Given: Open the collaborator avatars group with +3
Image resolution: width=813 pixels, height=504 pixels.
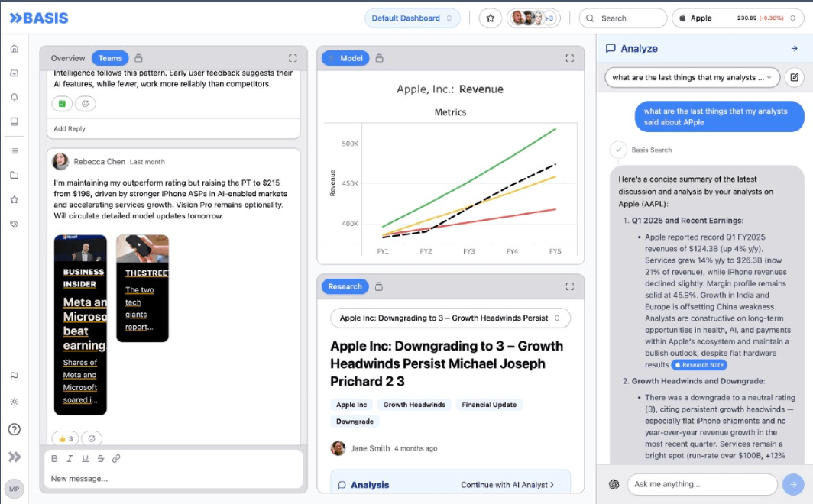Looking at the screenshot, I should [x=533, y=18].
